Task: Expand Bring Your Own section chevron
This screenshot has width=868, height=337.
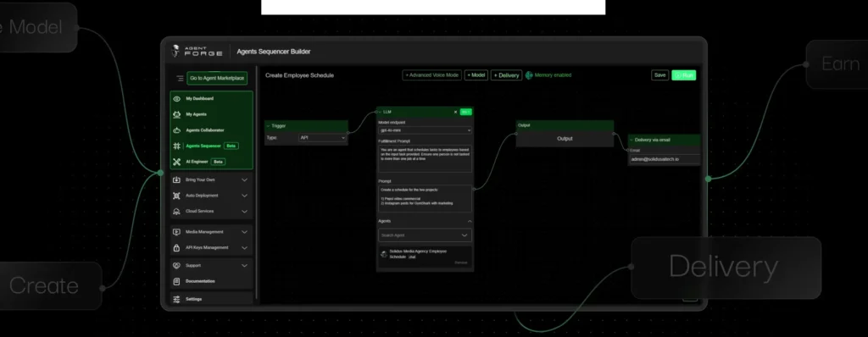Action: 245,180
